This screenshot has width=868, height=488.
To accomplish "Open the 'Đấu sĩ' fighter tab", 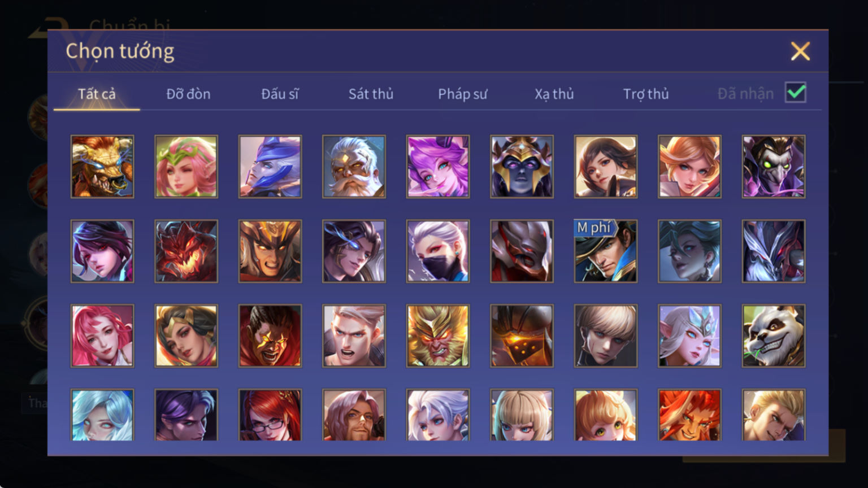I will pyautogui.click(x=280, y=94).
